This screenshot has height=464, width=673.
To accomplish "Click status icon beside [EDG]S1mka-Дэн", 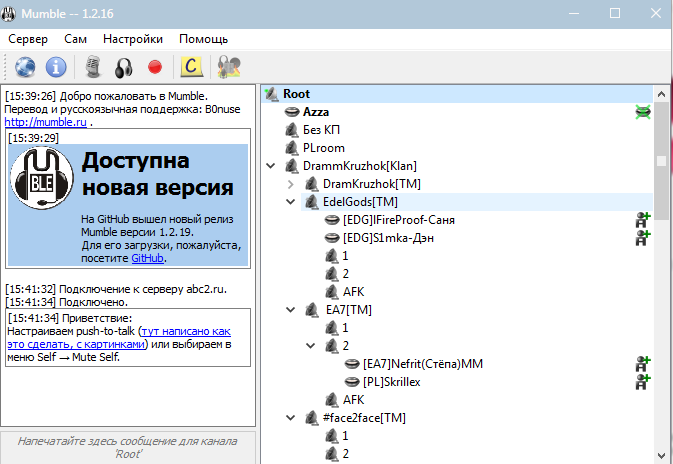I will (643, 238).
